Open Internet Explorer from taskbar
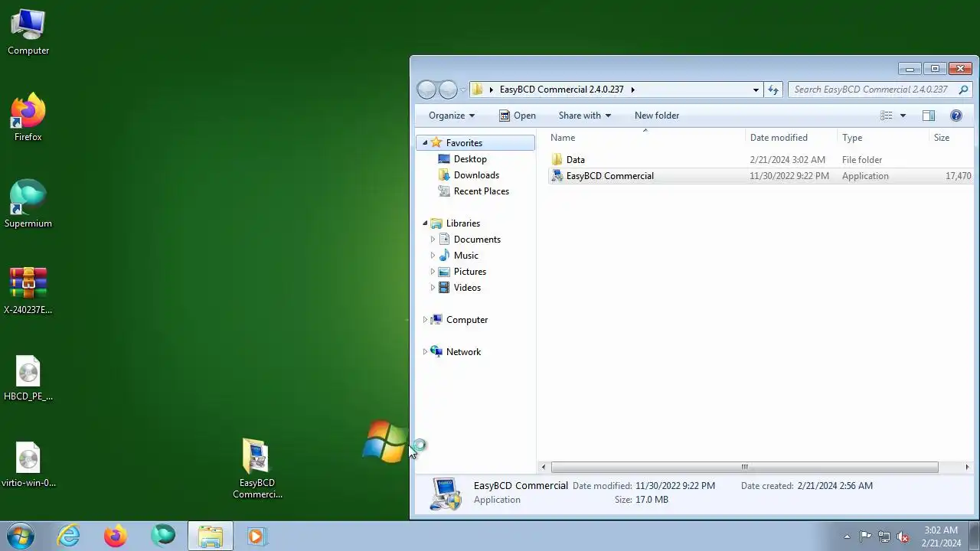The height and width of the screenshot is (551, 980). (69, 536)
